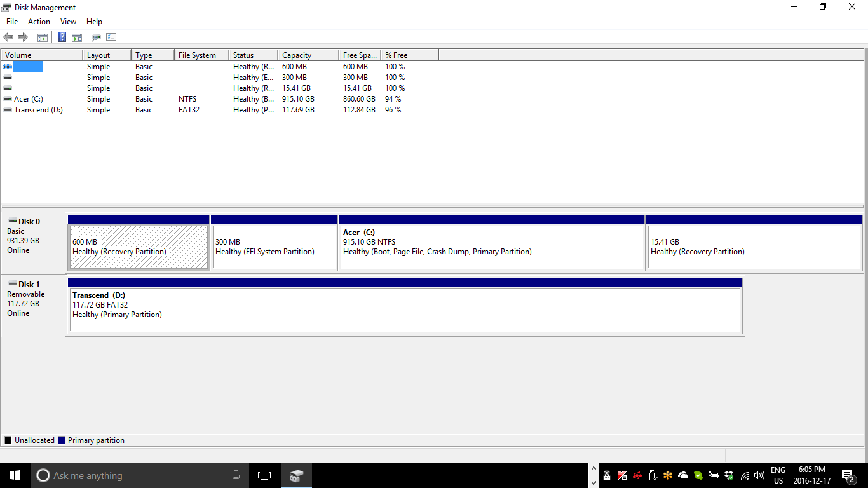Open the Dropbox tray icon

pos(729,475)
